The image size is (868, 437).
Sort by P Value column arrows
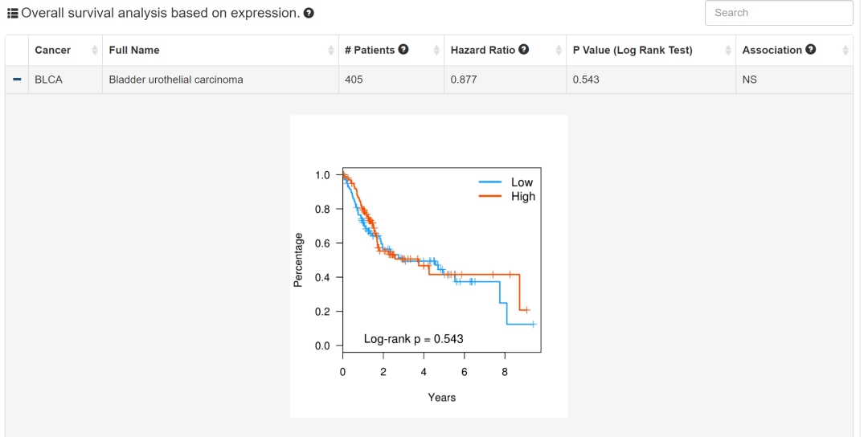point(728,51)
